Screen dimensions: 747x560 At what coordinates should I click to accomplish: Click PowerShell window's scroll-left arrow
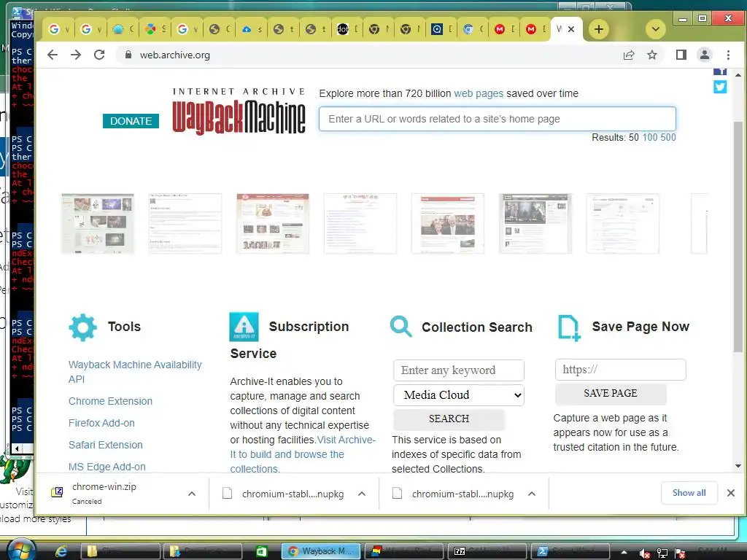pyautogui.click(x=17, y=448)
